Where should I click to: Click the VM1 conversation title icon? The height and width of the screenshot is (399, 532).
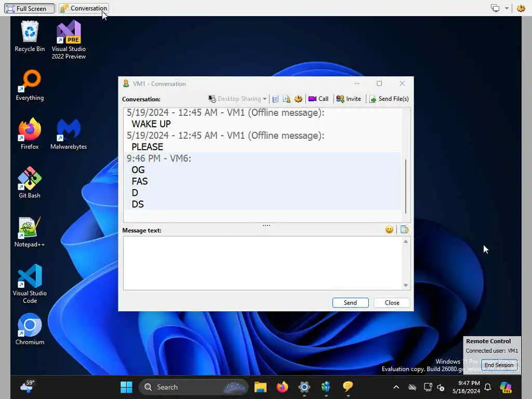[x=126, y=84]
